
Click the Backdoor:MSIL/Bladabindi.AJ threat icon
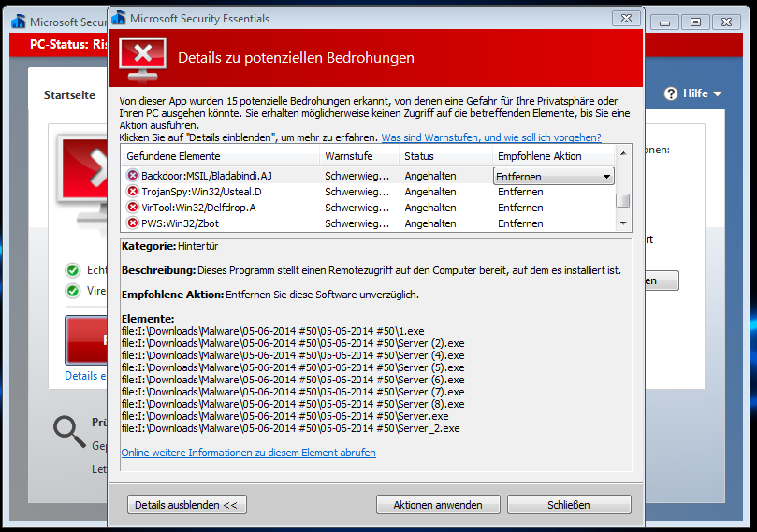pos(132,175)
